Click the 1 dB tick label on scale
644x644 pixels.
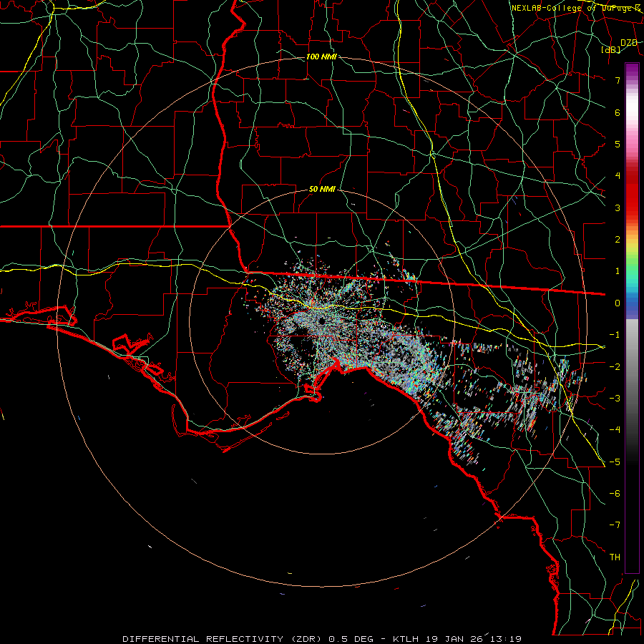pos(618,271)
